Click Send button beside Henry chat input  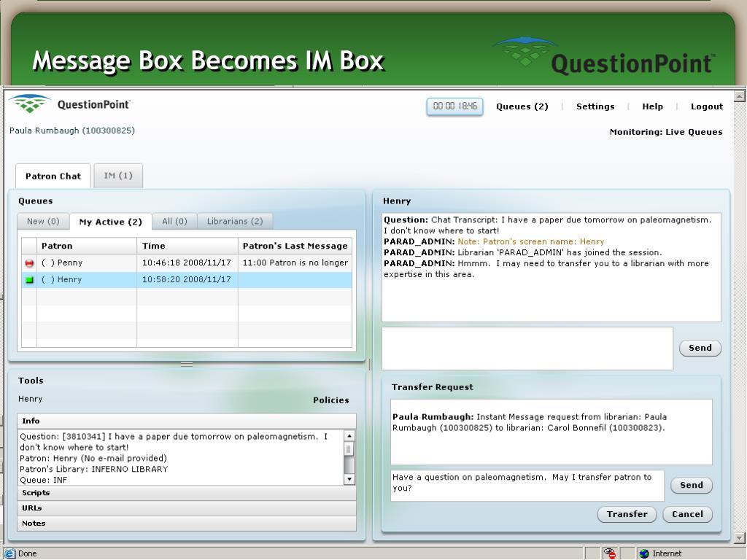(700, 348)
